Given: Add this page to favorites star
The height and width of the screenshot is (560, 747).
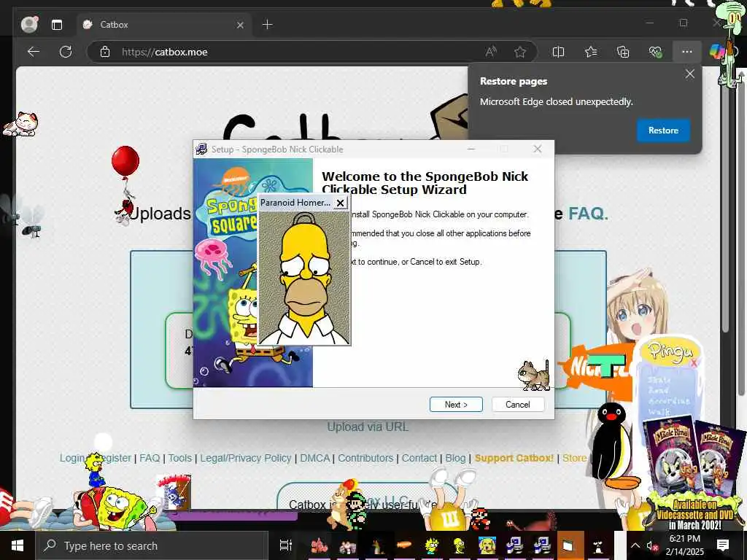Looking at the screenshot, I should pos(519,52).
